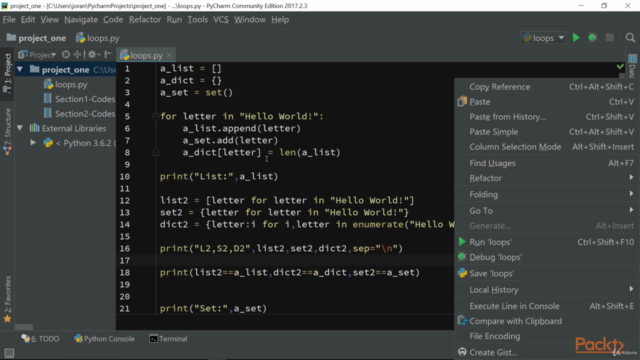Screen dimensions: 640x360
Task: Select Paste from History entry
Action: point(546,117)
